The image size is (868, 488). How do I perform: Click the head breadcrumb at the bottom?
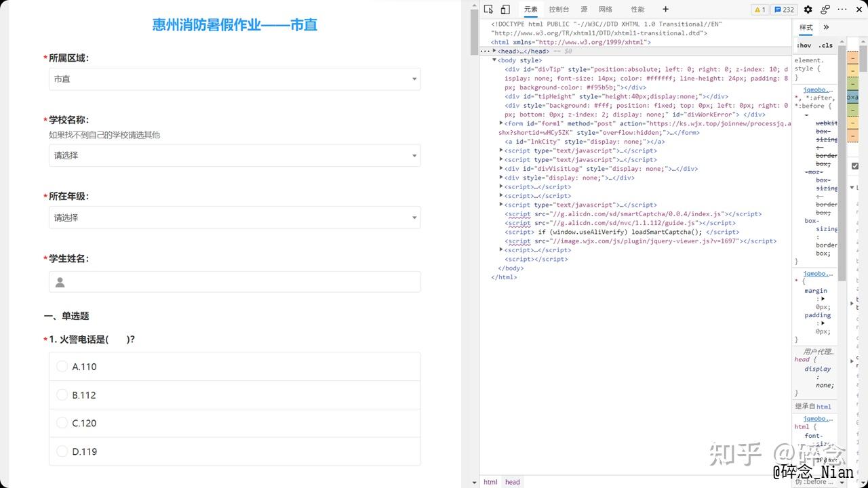512,482
